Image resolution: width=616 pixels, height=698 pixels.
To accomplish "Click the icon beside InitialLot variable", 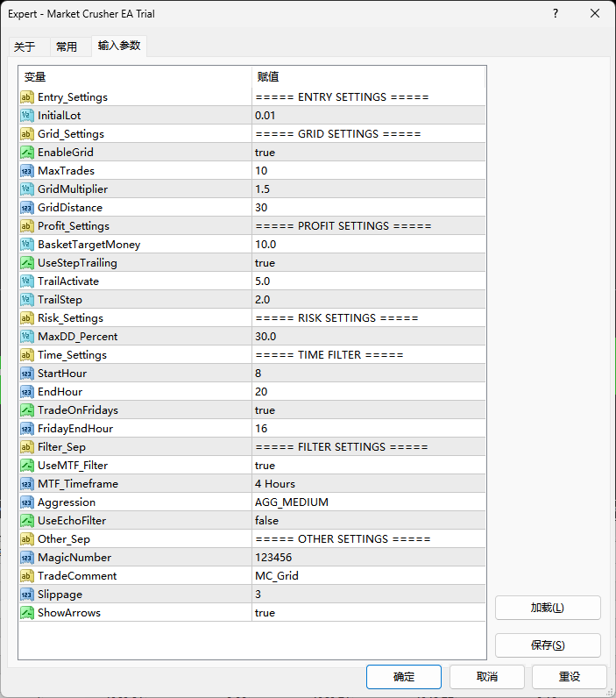I will (26, 116).
